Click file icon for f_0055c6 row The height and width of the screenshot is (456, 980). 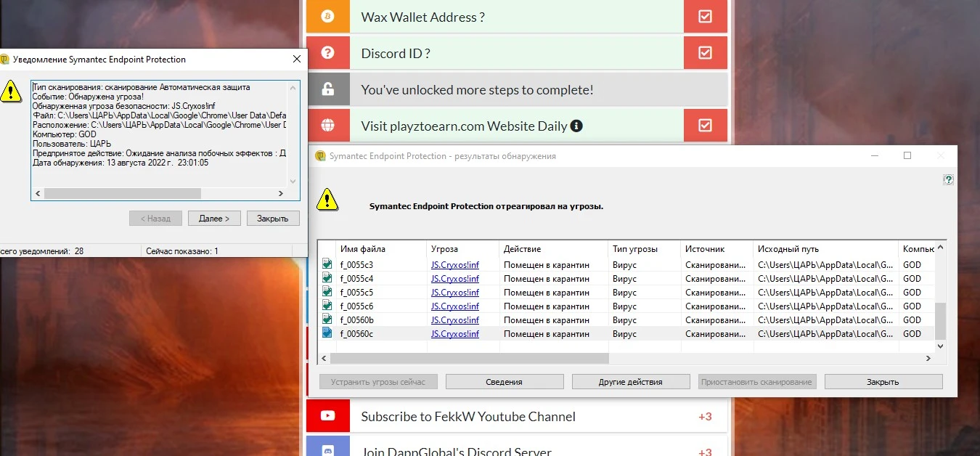click(x=327, y=306)
